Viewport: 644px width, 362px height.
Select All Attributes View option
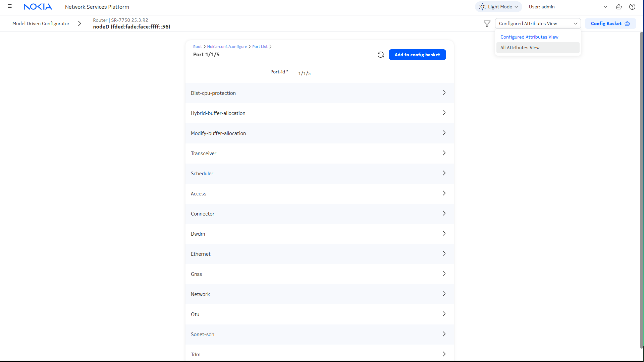[520, 48]
